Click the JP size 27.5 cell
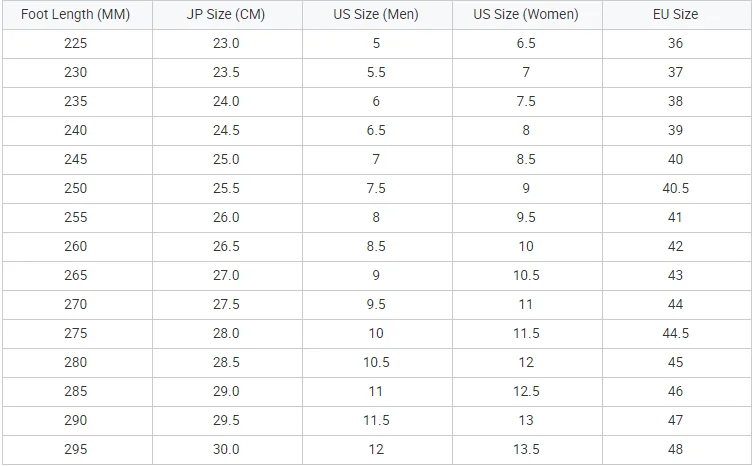 227,305
